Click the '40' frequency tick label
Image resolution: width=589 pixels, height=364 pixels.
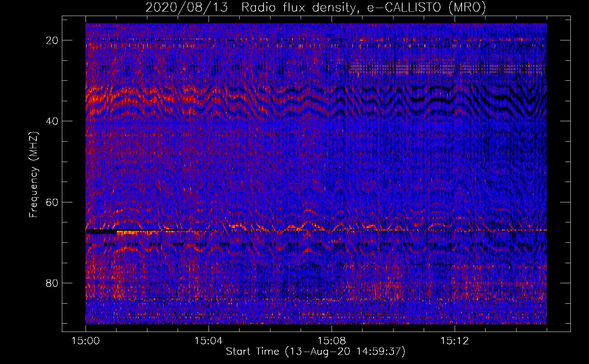click(x=52, y=121)
